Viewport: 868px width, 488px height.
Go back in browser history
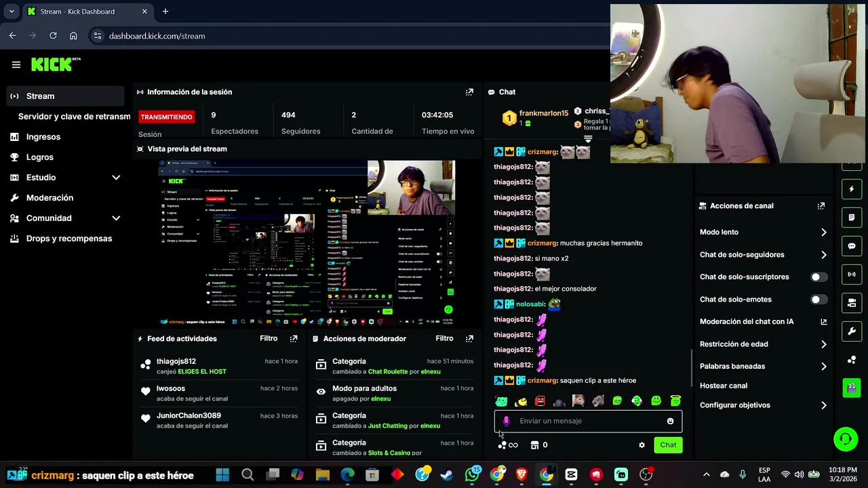click(12, 36)
